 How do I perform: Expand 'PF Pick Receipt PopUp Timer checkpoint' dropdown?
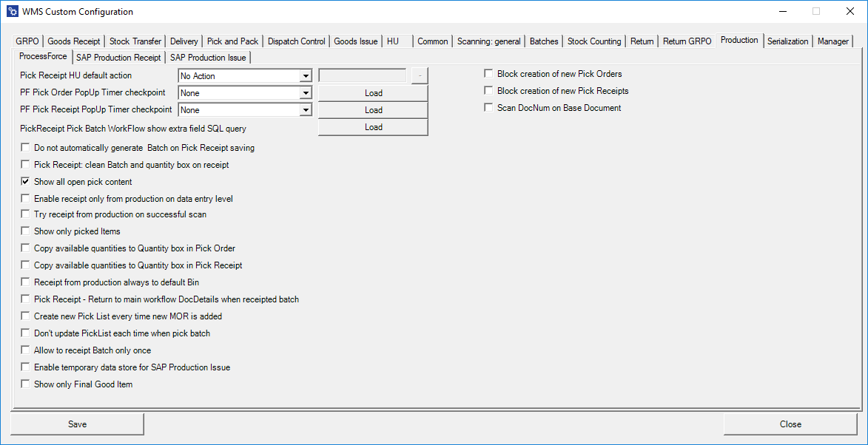[306, 109]
